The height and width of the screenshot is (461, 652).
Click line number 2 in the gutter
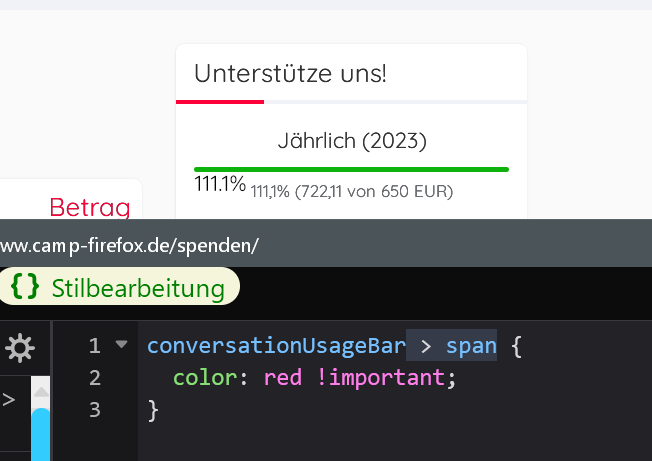tap(95, 378)
